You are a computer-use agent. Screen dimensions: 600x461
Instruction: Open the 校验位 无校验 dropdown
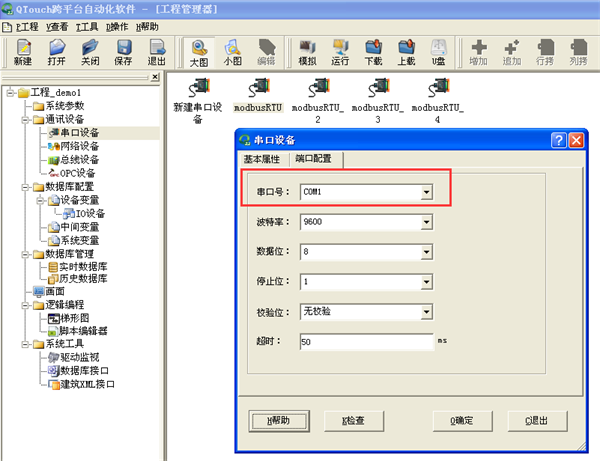click(426, 312)
